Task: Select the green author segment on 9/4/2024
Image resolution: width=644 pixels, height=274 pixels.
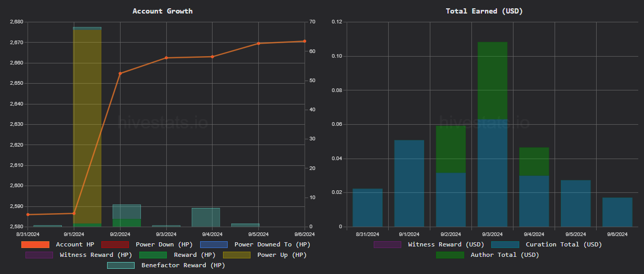Action: coord(534,162)
